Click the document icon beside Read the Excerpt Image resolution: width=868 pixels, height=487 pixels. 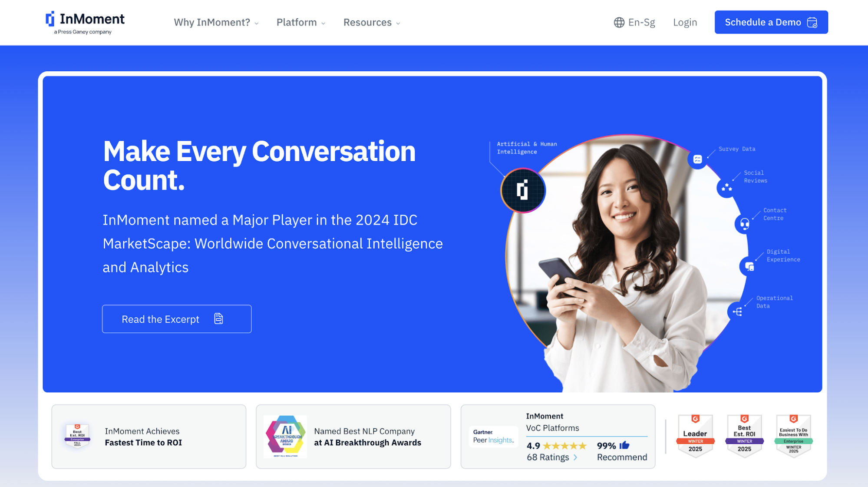click(x=219, y=319)
